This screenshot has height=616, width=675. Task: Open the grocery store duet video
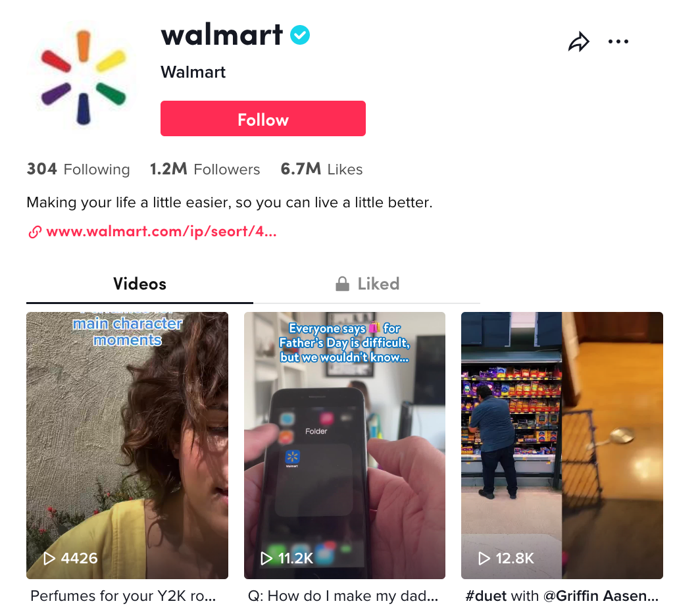coord(562,445)
